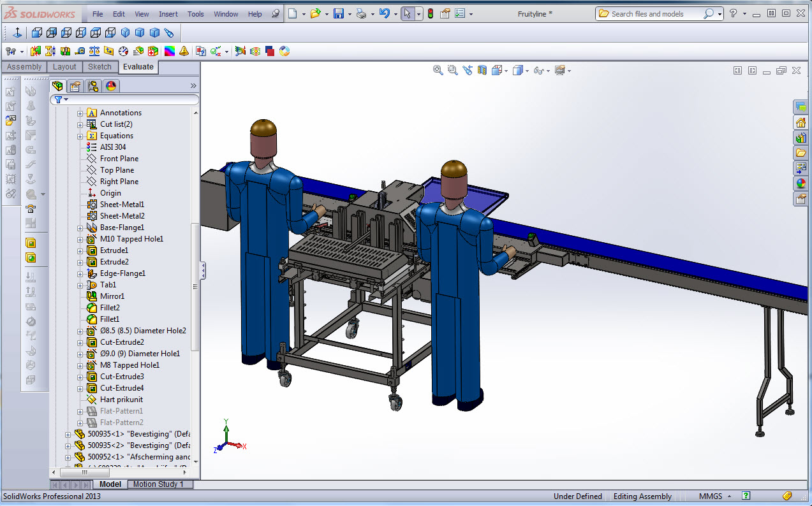Click the Measure tool icon

pyautogui.click(x=80, y=51)
